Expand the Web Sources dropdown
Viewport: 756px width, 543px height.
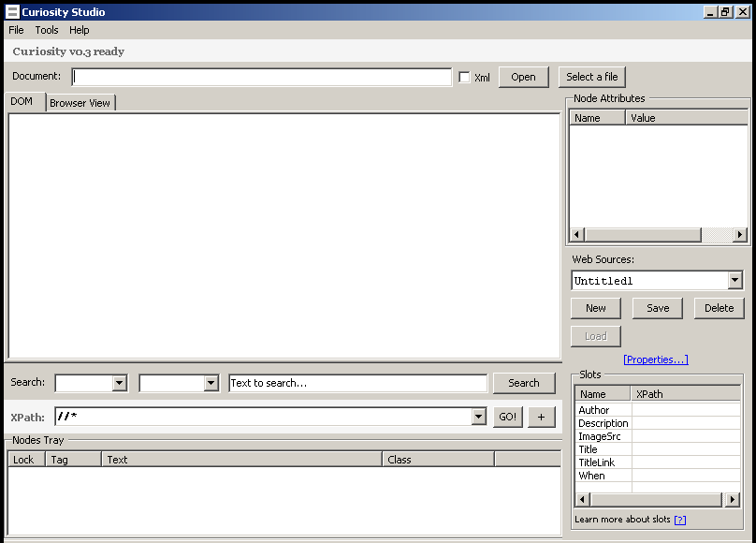(x=734, y=280)
